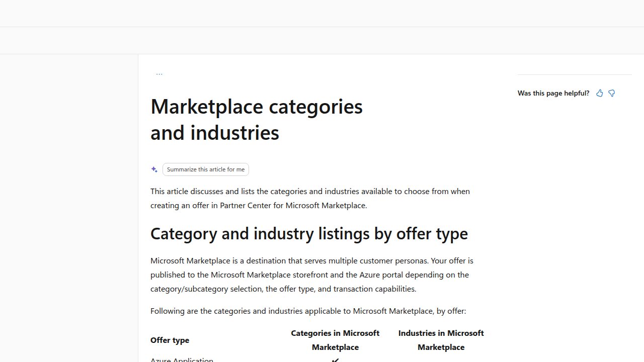Click the "Was this page helpful?" label
644x362 pixels.
pos(553,93)
